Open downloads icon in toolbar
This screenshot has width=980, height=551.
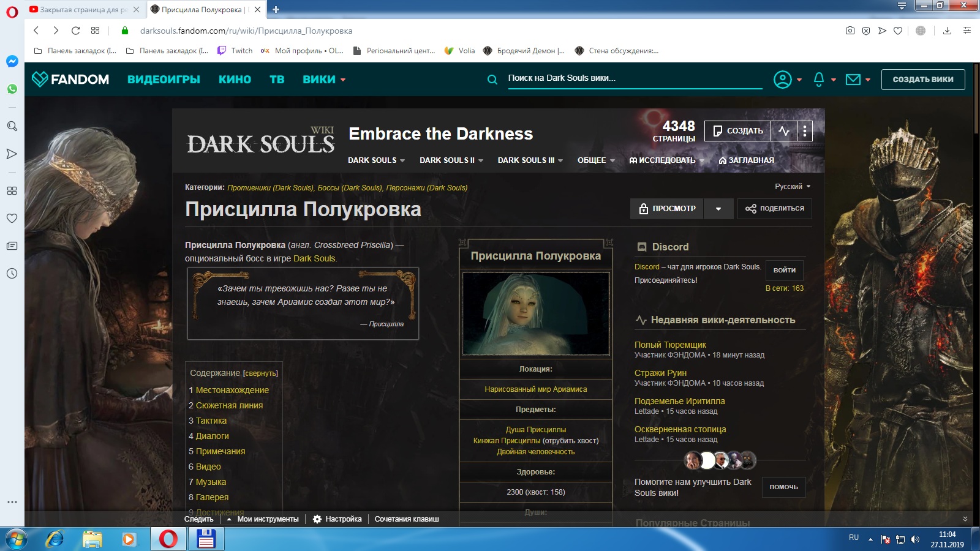(x=947, y=31)
